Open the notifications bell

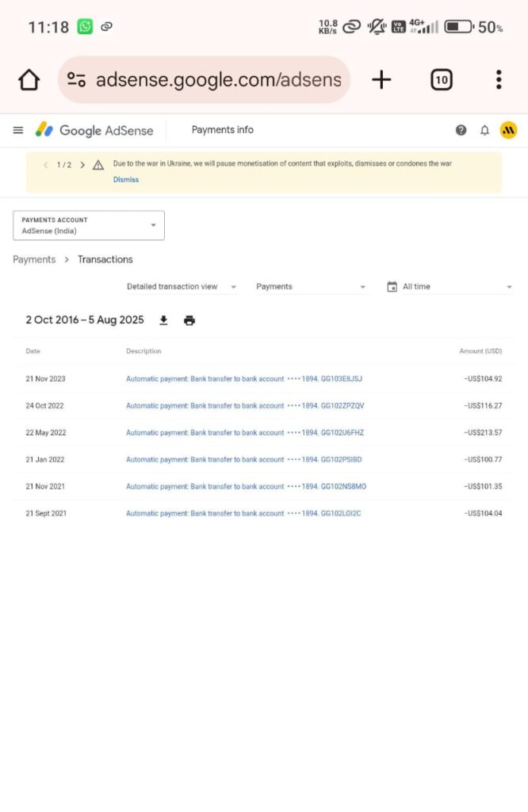(x=484, y=130)
